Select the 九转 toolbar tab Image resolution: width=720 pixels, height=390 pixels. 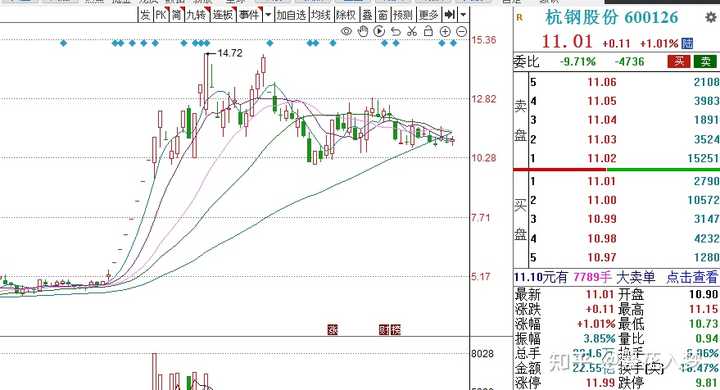tap(196, 15)
